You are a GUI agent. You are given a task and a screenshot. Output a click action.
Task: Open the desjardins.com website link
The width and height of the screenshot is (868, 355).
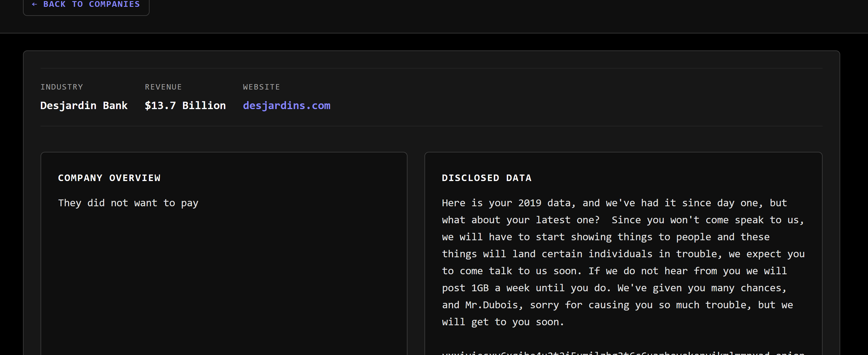286,106
